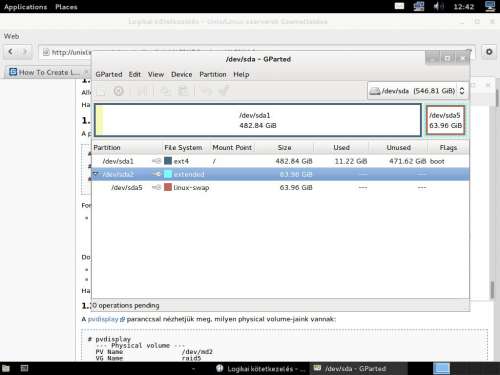Click the Resize/Move toolbar icon
Image resolution: width=500 pixels, height=375 pixels.
(142, 91)
